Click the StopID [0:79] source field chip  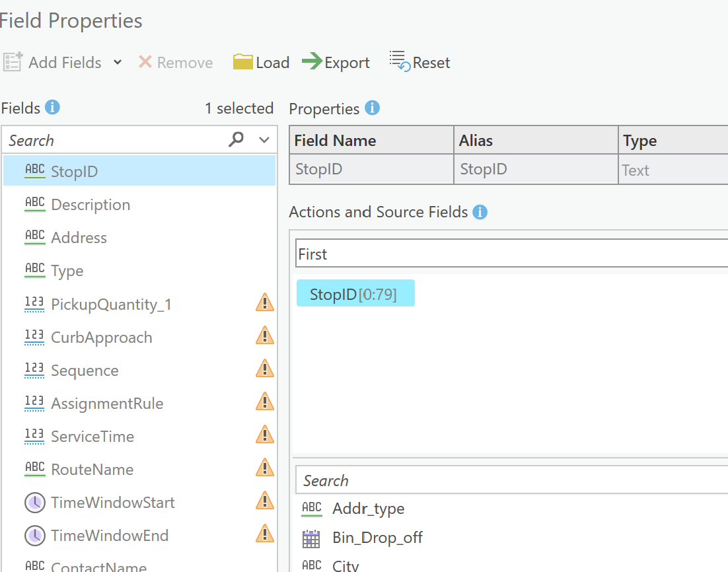pos(355,294)
